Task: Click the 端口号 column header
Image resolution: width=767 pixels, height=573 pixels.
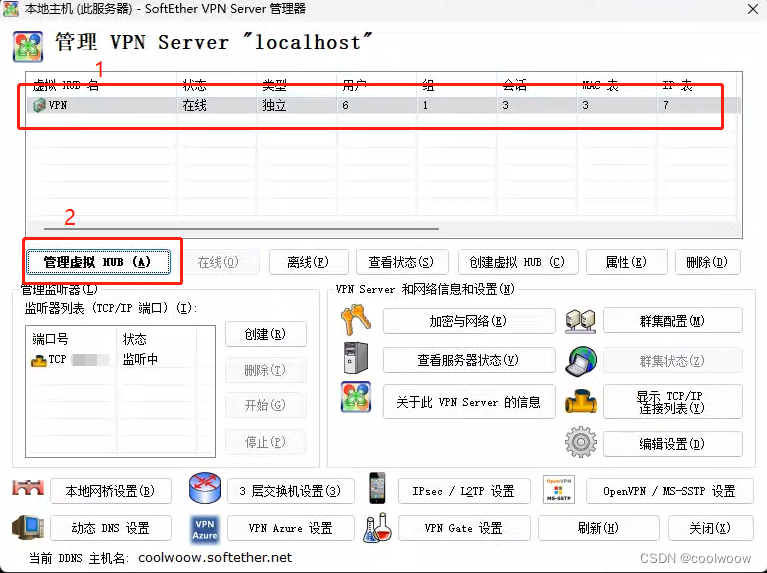Action: [x=71, y=339]
